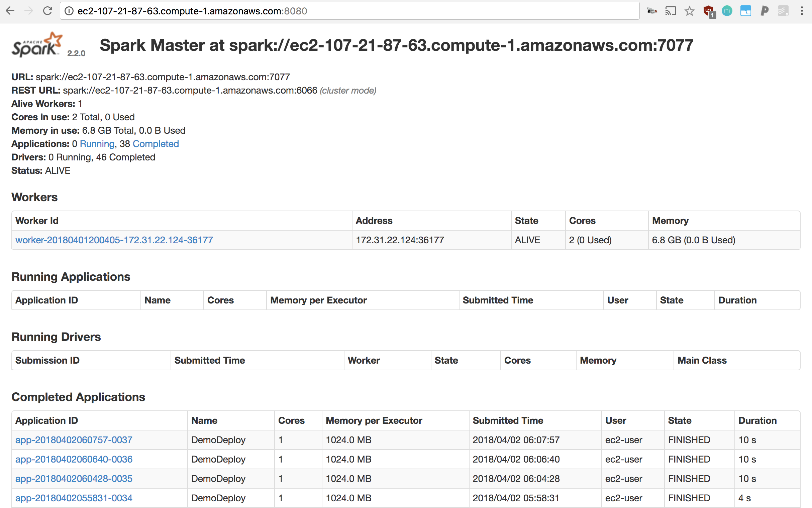Click the Apache Spark logo
The width and height of the screenshot is (812, 508).
(x=37, y=45)
